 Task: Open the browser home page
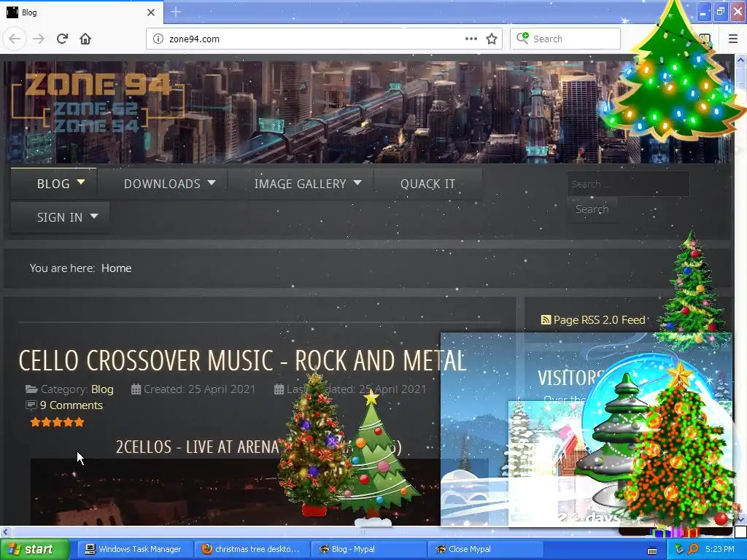pos(85,39)
